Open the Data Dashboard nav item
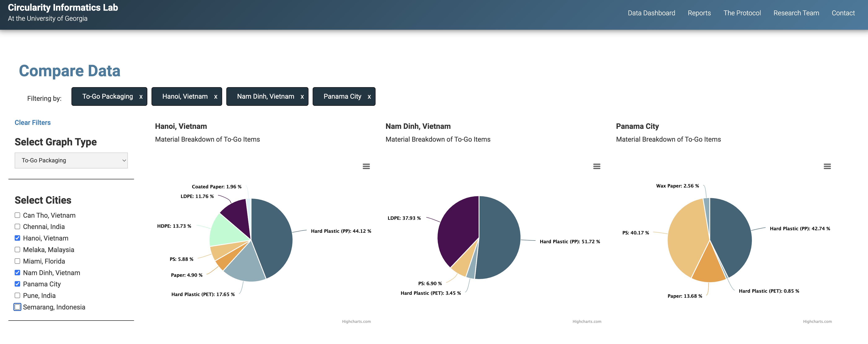868x344 pixels. pyautogui.click(x=651, y=13)
